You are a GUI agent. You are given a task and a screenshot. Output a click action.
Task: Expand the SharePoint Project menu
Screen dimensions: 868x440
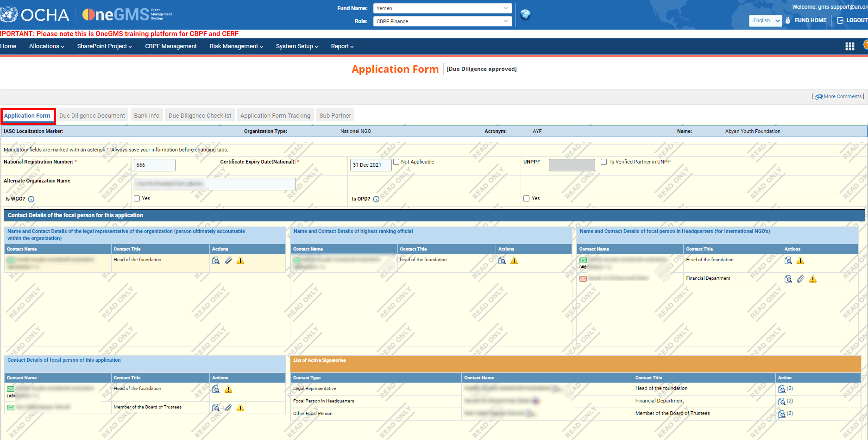(x=105, y=46)
